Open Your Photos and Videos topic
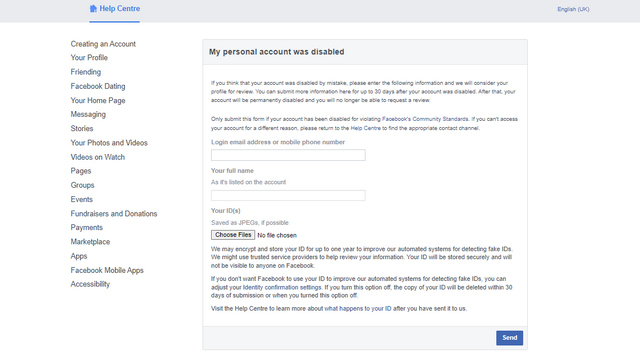The width and height of the screenshot is (640, 360). coord(109,143)
